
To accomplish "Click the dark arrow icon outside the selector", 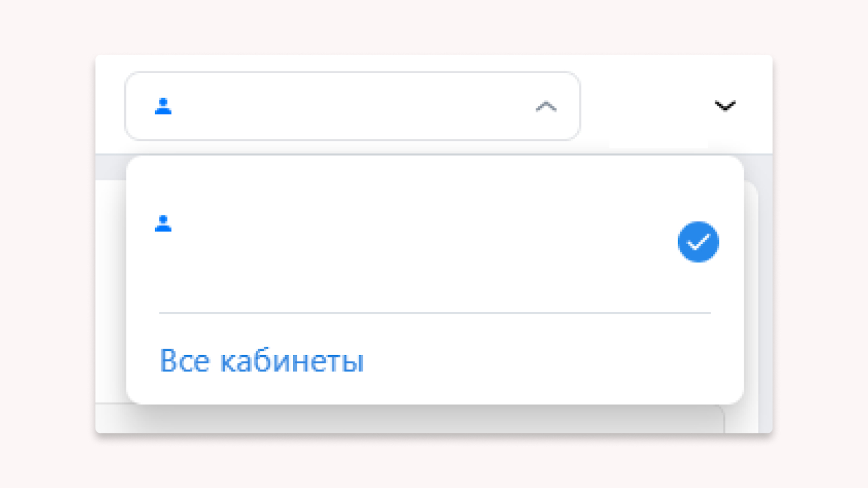I will point(725,106).
